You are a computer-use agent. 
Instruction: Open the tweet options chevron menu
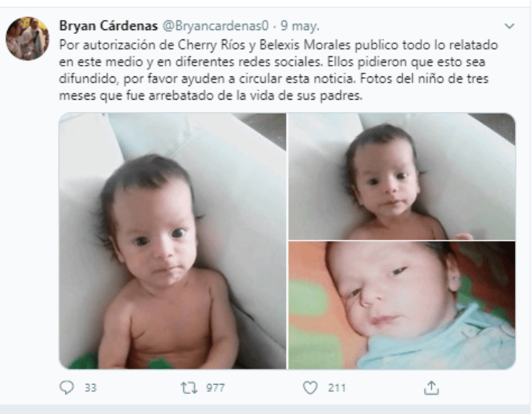pos(510,26)
